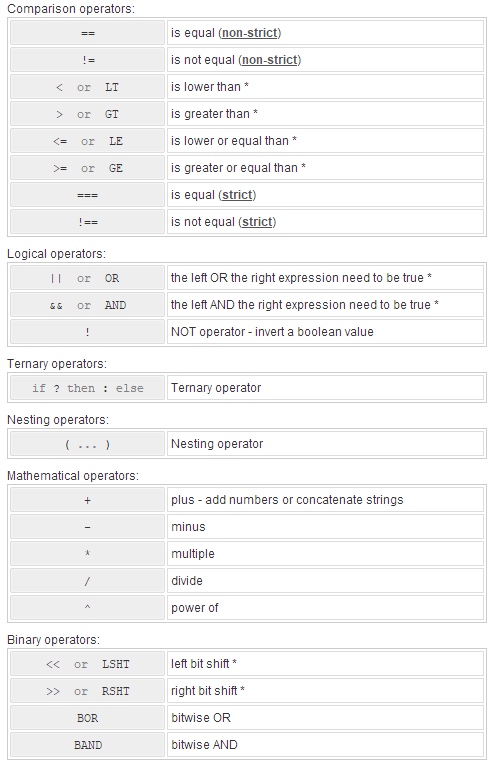Image resolution: width=496 pixels, height=773 pixels.
Task: Select the ^ power of operator cell
Action: click(87, 608)
